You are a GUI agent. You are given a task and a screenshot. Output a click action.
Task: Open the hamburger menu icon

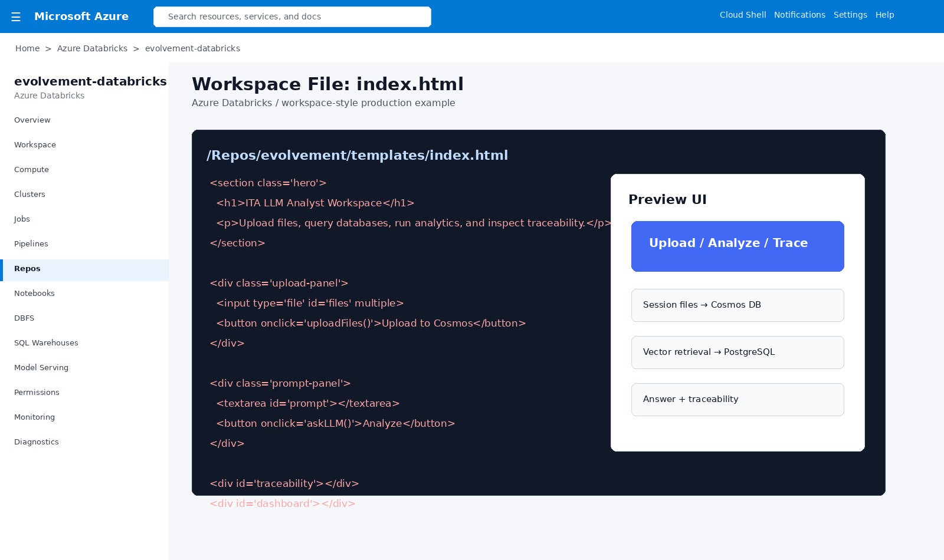(16, 17)
